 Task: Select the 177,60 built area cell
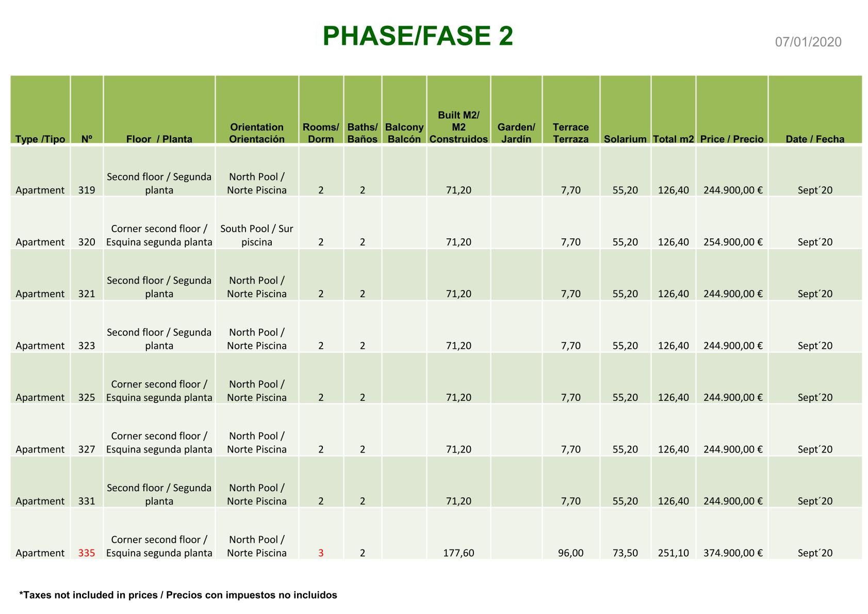pos(458,553)
